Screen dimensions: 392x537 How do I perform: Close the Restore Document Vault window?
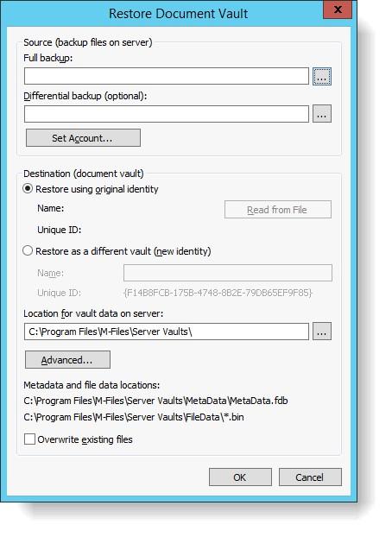[338, 9]
